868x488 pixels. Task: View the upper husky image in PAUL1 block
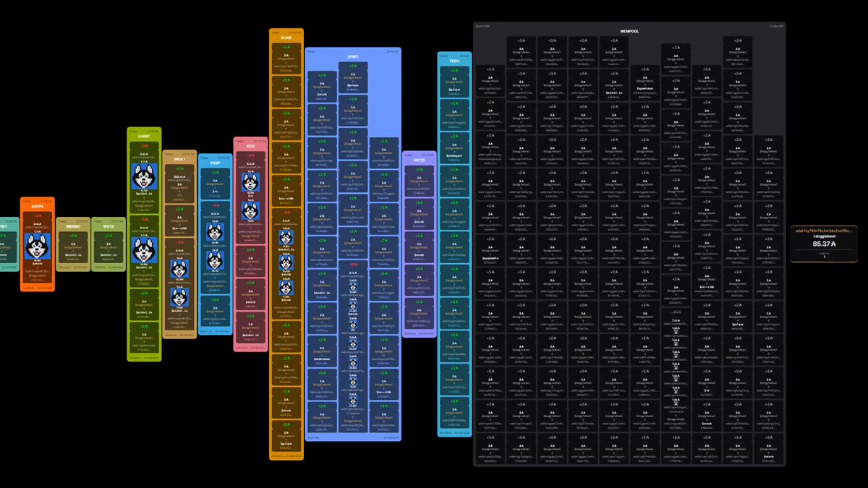pyautogui.click(x=179, y=268)
